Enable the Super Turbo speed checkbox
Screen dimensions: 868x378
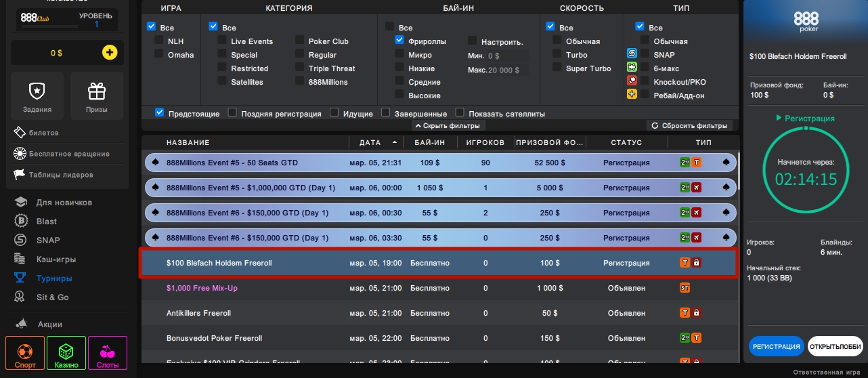coord(557,68)
